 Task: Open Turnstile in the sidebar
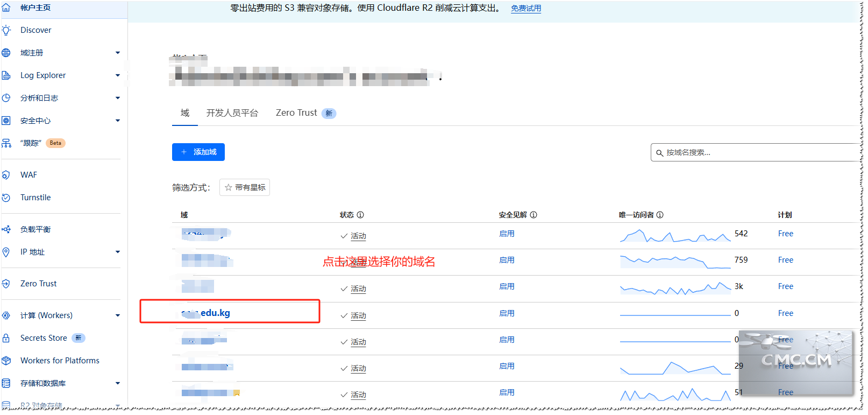pos(35,198)
